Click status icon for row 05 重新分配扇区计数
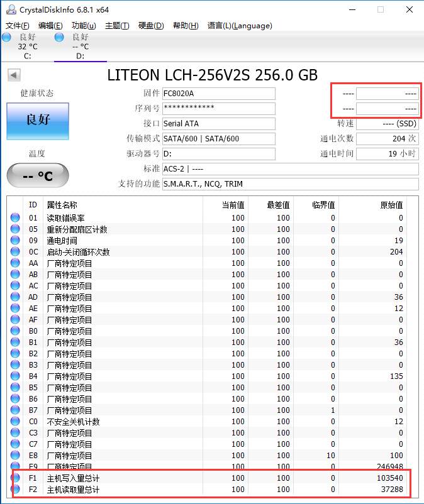This screenshot has height=504, width=424. point(15,229)
